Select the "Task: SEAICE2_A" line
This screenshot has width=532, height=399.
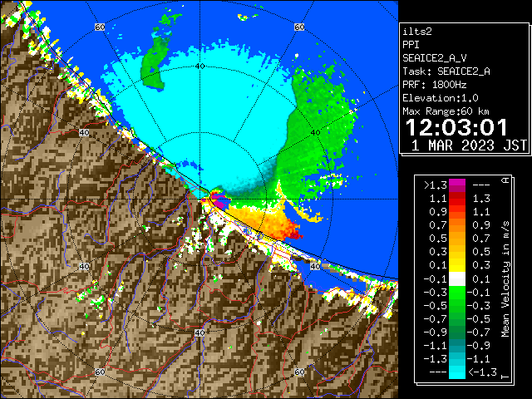pos(446,71)
